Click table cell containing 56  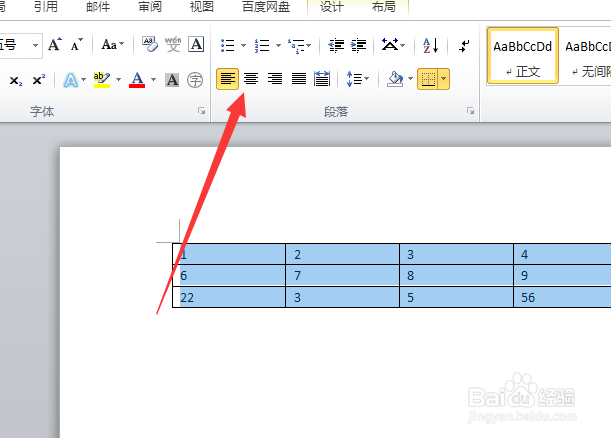tap(562, 297)
